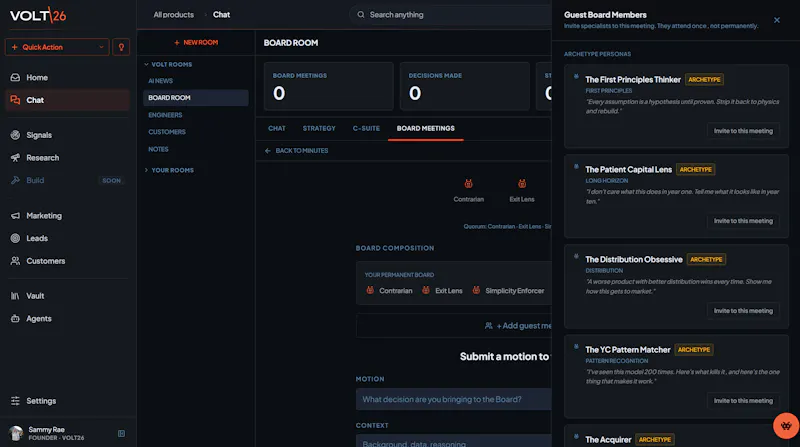Image resolution: width=800 pixels, height=447 pixels.
Task: Open the Quick Action dropdown
Action: 57,47
